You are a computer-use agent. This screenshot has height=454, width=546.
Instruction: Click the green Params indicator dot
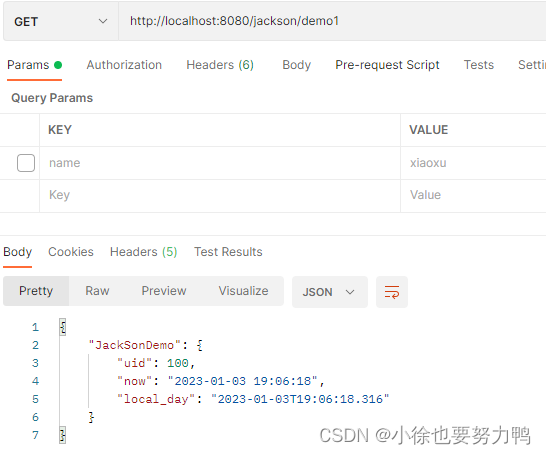[x=58, y=65]
